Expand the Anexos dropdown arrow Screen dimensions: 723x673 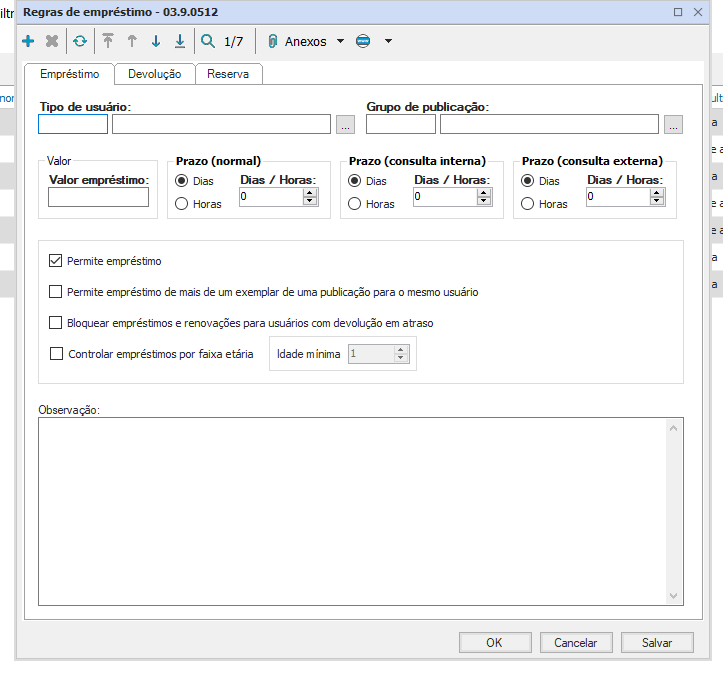340,42
